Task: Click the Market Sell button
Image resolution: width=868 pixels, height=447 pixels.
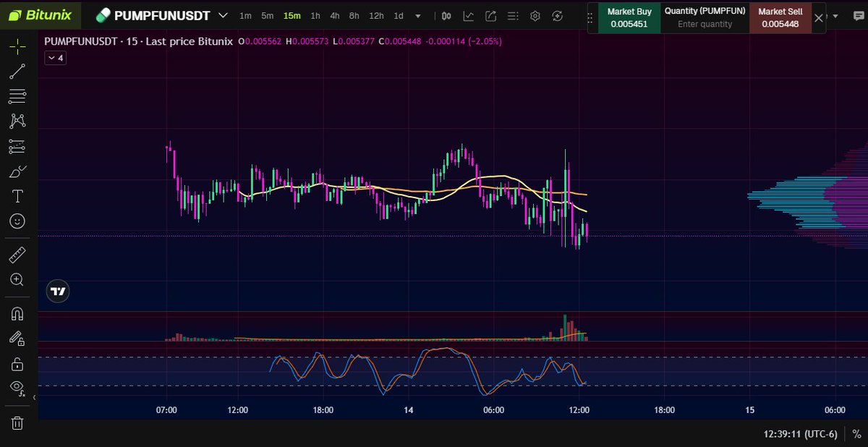Action: pyautogui.click(x=780, y=17)
